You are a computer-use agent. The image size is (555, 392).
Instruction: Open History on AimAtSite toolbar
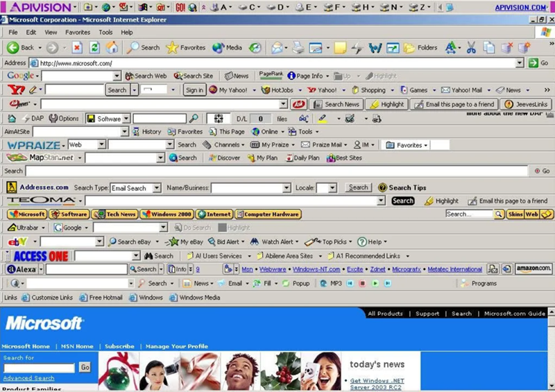pyautogui.click(x=146, y=132)
